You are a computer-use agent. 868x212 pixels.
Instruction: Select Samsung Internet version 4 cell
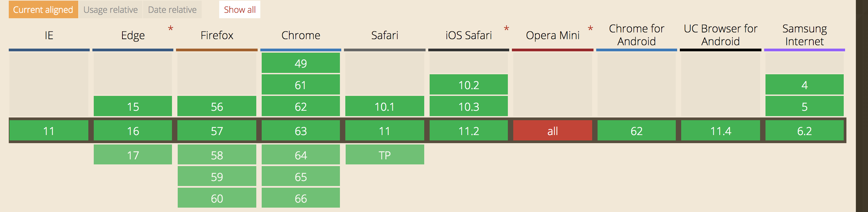[805, 85]
